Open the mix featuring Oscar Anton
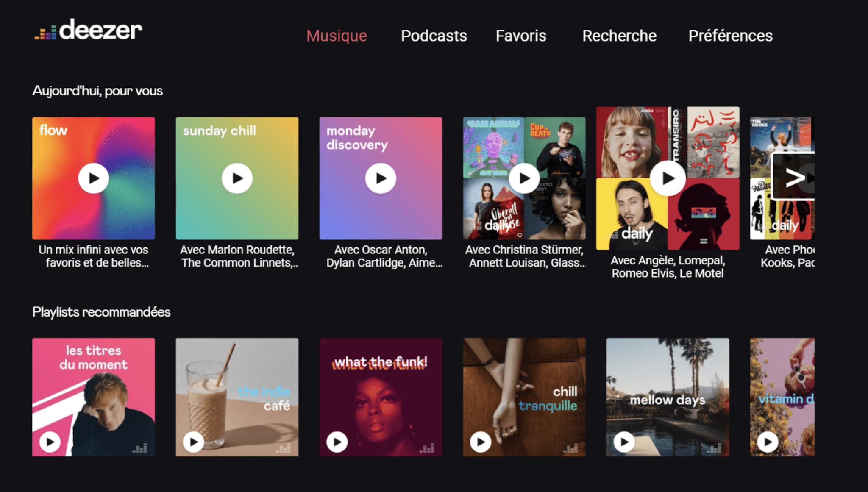This screenshot has width=868, height=492. point(381,178)
